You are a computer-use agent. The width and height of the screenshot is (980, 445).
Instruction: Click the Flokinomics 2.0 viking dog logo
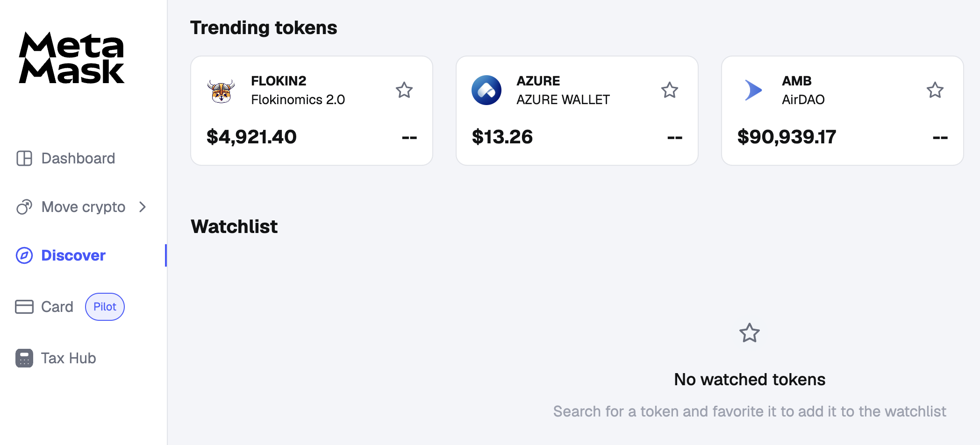click(221, 91)
